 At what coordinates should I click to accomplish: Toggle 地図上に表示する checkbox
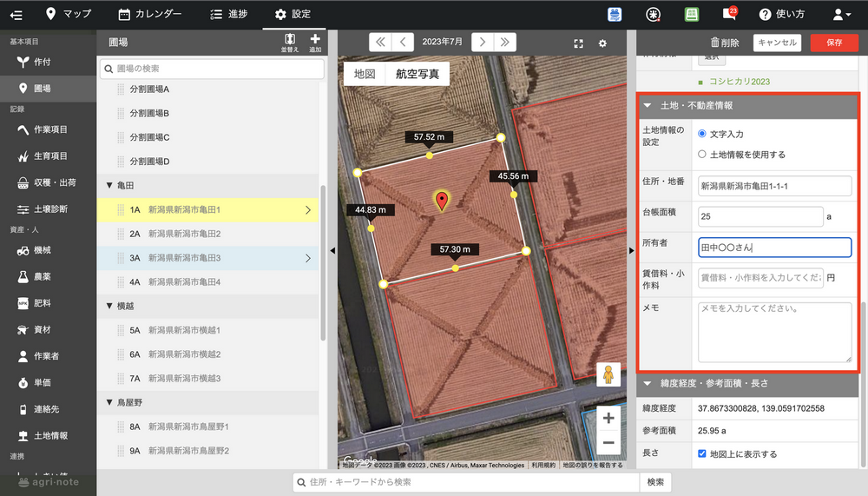click(702, 453)
